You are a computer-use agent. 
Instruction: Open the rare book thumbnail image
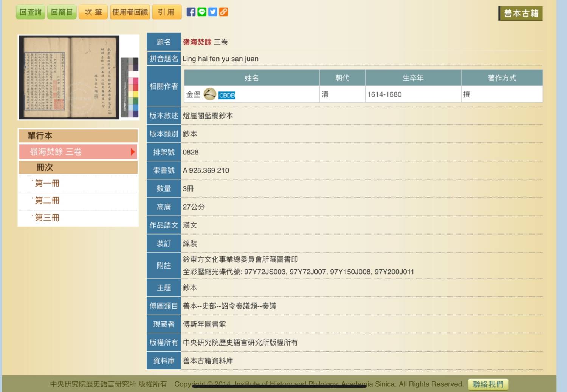point(69,77)
